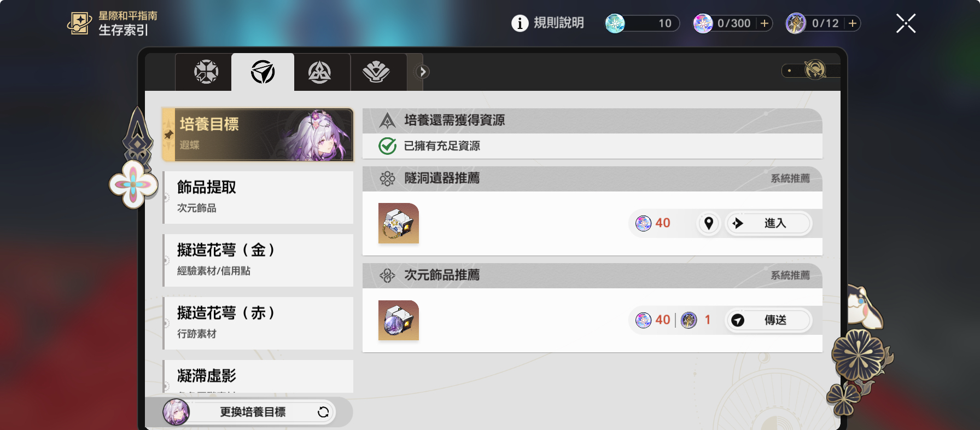This screenshot has width=980, height=430.
Task: Click the 進入 button
Action: [x=768, y=223]
